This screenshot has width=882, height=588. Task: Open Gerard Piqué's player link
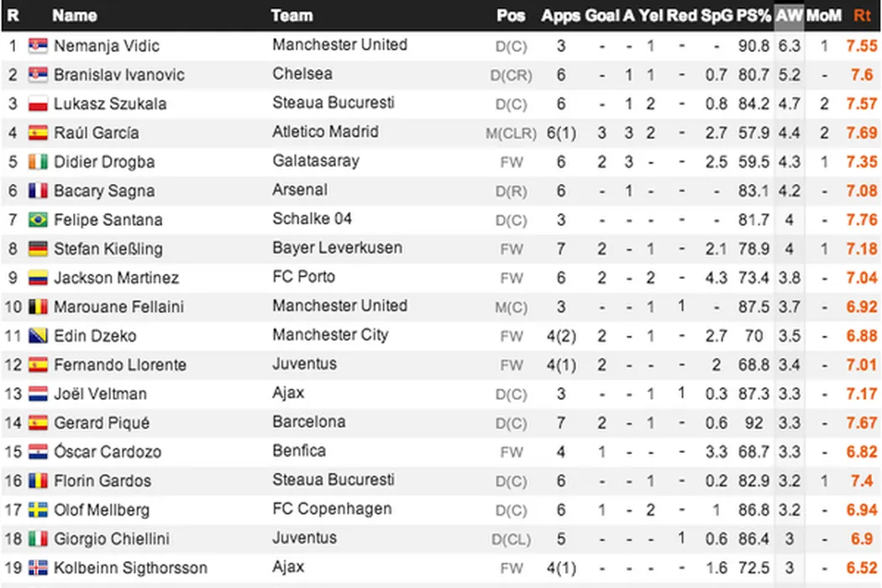[x=102, y=423]
